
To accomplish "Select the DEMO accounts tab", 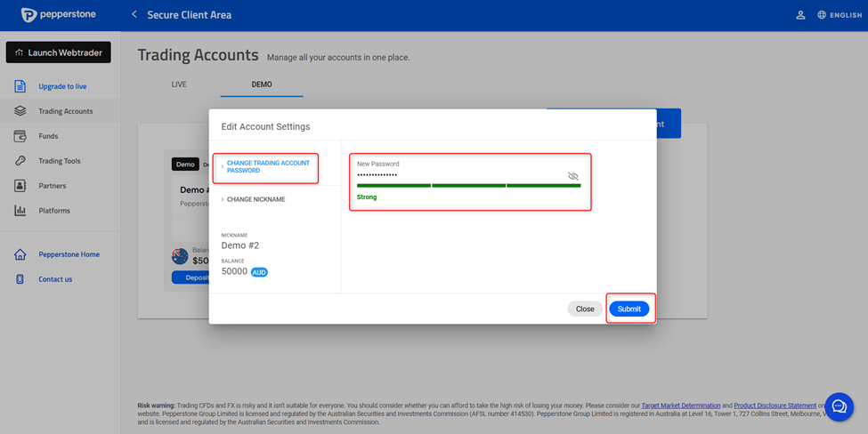I will [x=262, y=84].
